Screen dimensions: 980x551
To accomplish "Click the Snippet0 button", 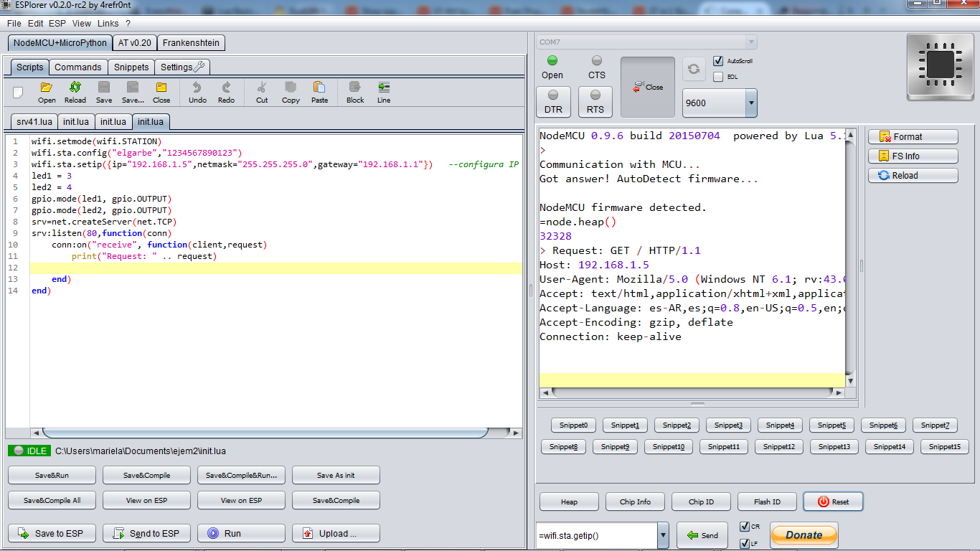I will point(573,425).
